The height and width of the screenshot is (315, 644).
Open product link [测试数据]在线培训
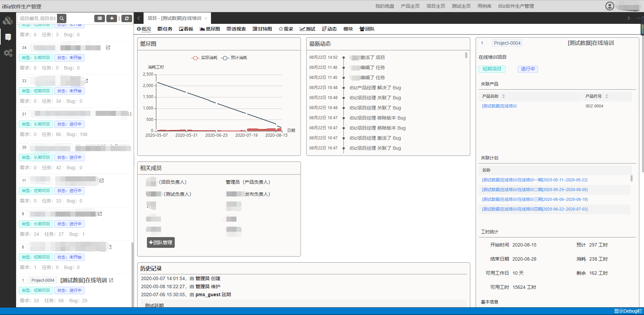pos(499,106)
